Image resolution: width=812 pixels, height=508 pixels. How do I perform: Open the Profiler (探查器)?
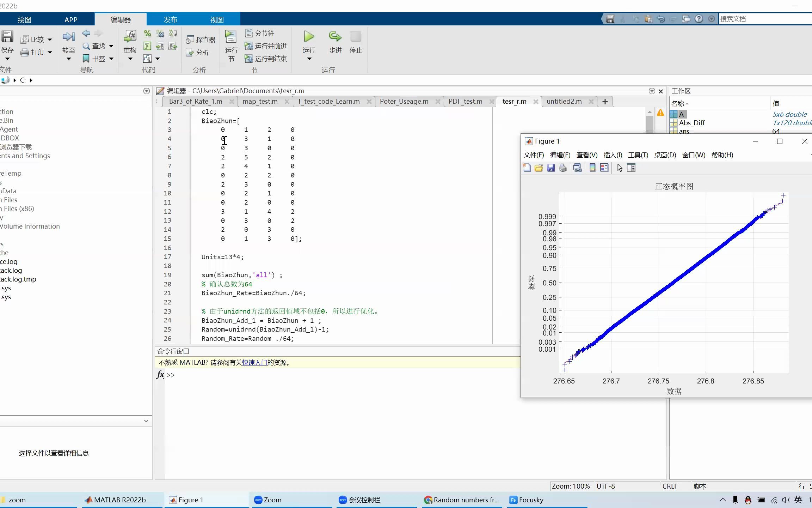(x=201, y=40)
